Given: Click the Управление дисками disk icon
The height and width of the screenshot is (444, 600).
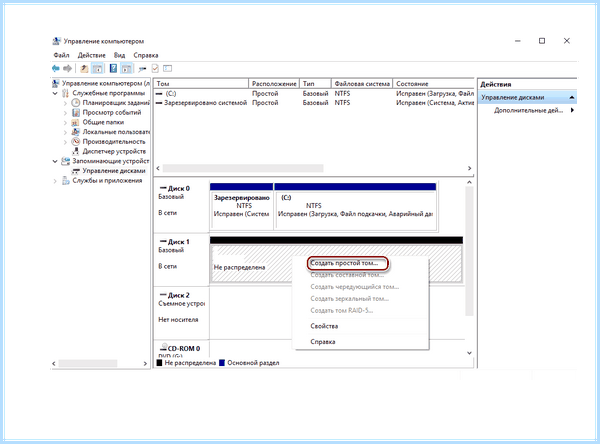Looking at the screenshot, I should (76, 171).
